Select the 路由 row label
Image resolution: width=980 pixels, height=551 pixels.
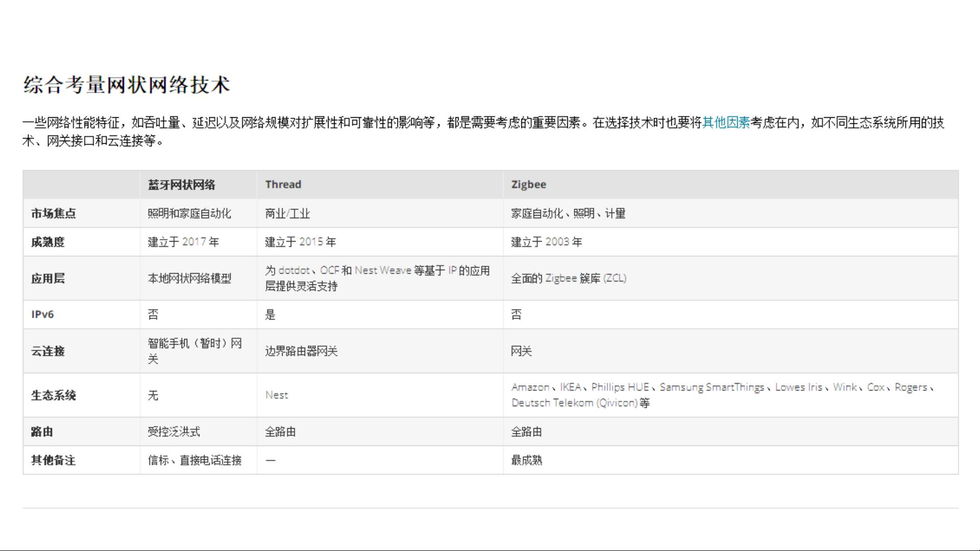(42, 432)
